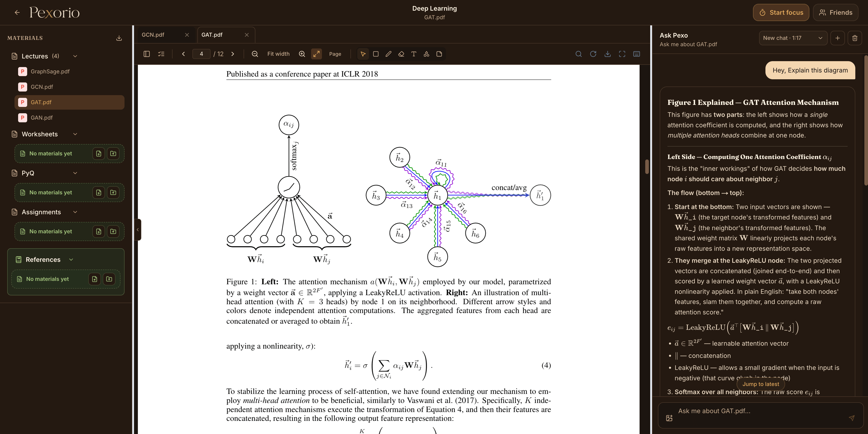
Task: Select the text annotation tool
Action: click(x=414, y=54)
